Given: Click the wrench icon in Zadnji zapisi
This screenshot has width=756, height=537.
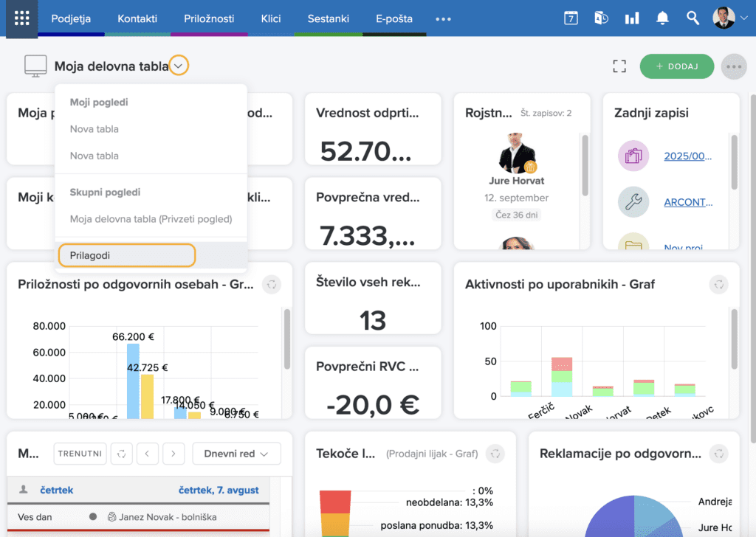Looking at the screenshot, I should click(x=633, y=202).
